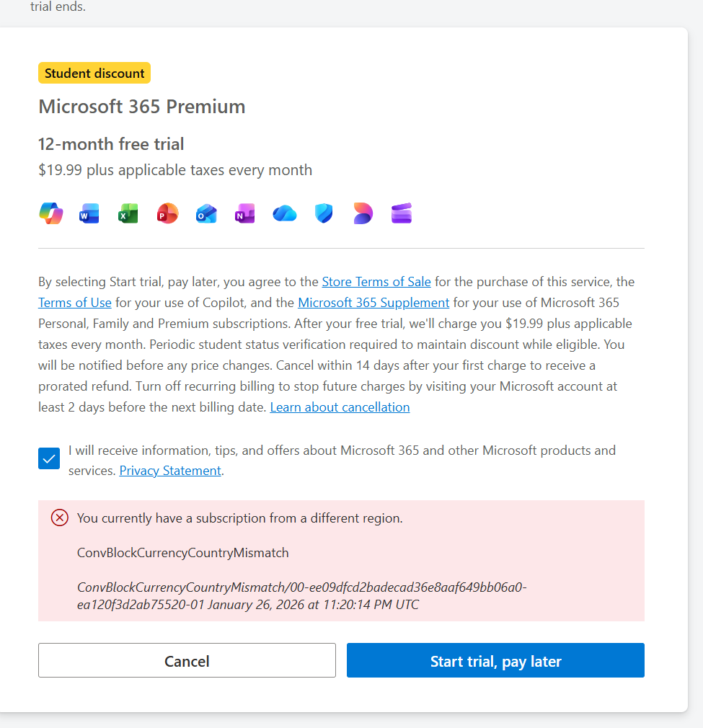Click the Copilot app icon

[50, 213]
